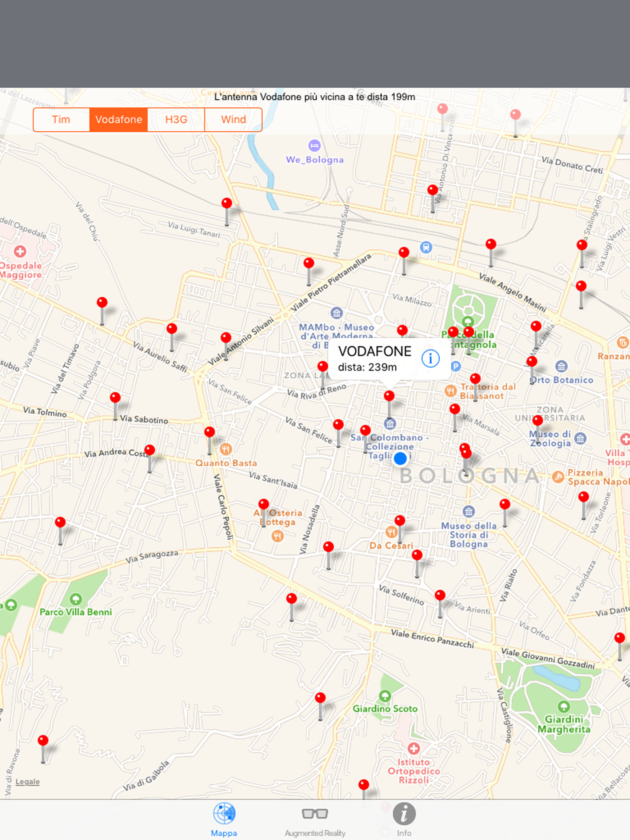Tap the Pizzeria Spacca Napoli icon
The width and height of the screenshot is (630, 840).
[558, 477]
